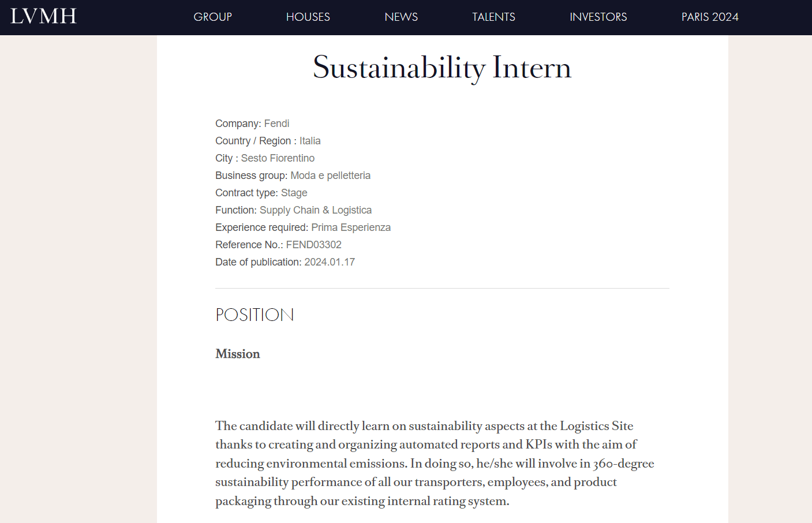The height and width of the screenshot is (523, 812).
Task: Click the publication date 2024.01.17
Action: [x=330, y=261]
